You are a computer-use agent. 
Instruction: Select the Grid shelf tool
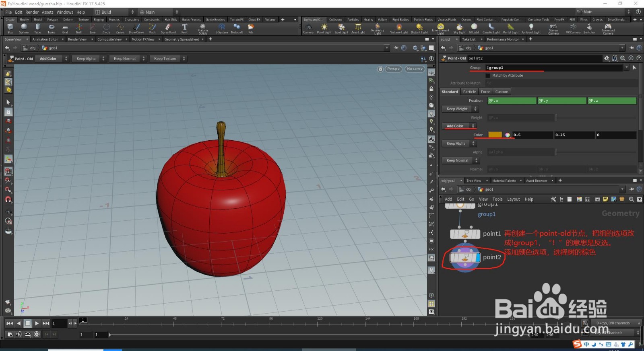click(65, 29)
